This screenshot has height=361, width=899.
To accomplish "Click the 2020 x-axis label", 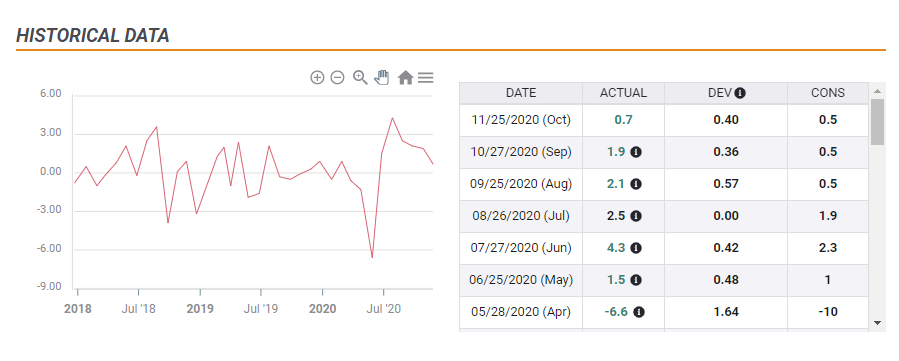I will [322, 309].
